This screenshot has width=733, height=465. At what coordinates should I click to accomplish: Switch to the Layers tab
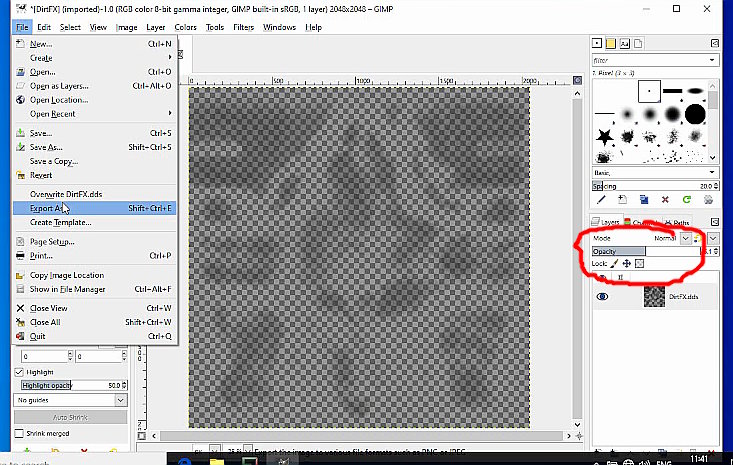(606, 222)
